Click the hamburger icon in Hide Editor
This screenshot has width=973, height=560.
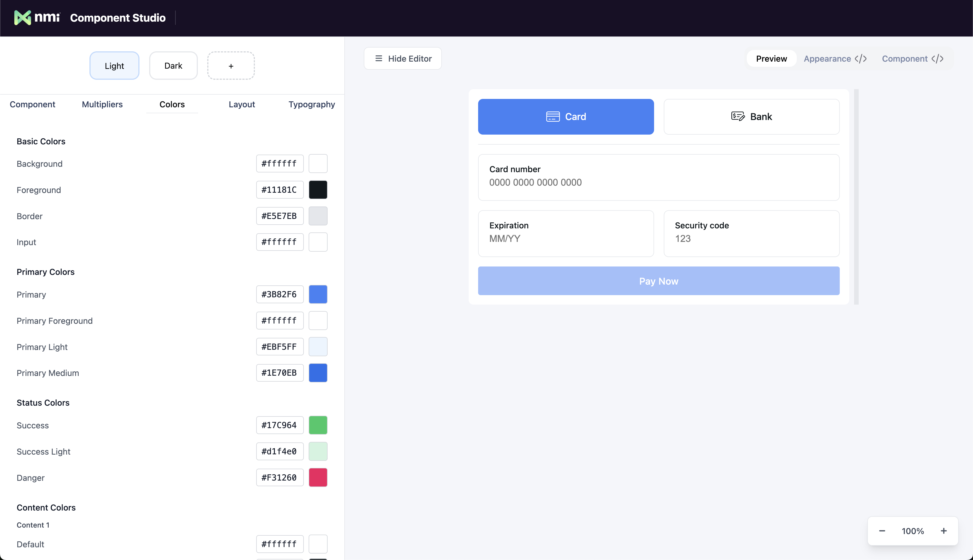pos(378,58)
